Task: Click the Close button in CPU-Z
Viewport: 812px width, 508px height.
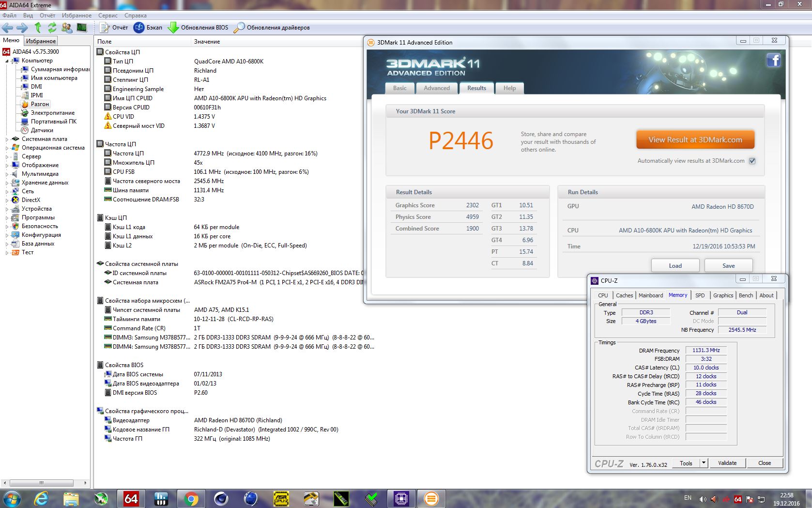Action: [x=765, y=463]
